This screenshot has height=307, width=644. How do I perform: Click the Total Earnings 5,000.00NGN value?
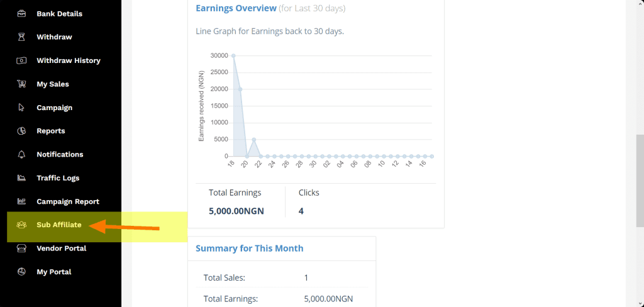236,211
